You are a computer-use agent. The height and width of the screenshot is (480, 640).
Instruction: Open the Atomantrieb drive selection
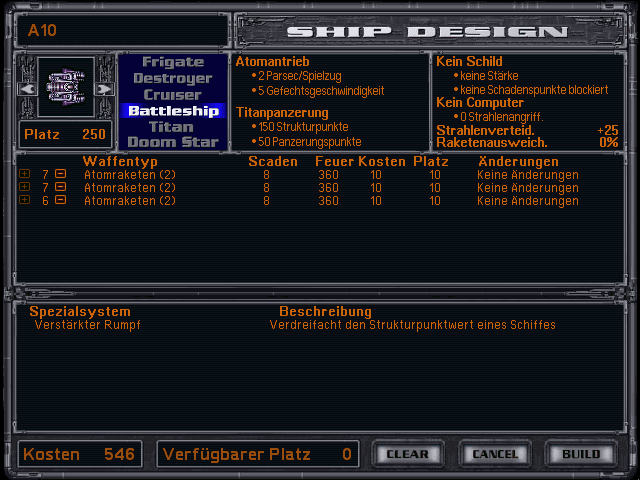click(x=273, y=62)
